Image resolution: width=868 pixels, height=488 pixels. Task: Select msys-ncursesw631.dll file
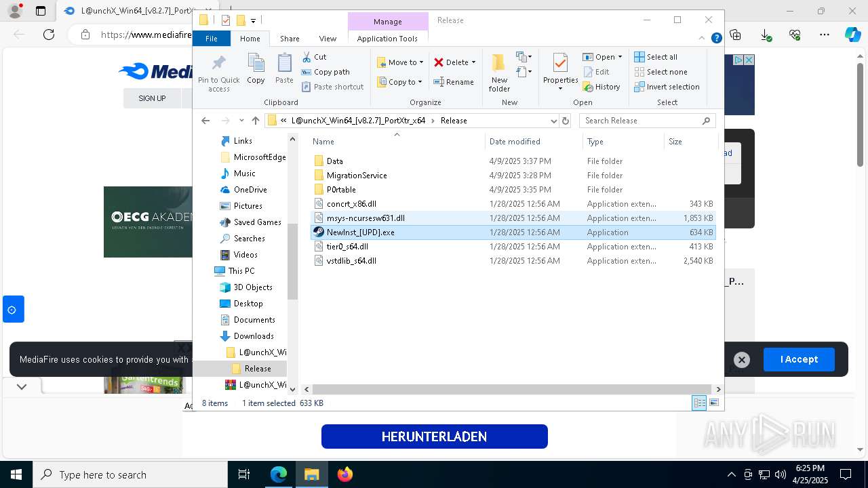pyautogui.click(x=513, y=218)
